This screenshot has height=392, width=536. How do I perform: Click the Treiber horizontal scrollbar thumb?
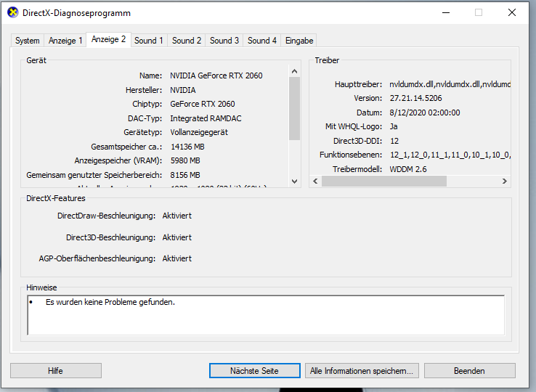[384, 181]
